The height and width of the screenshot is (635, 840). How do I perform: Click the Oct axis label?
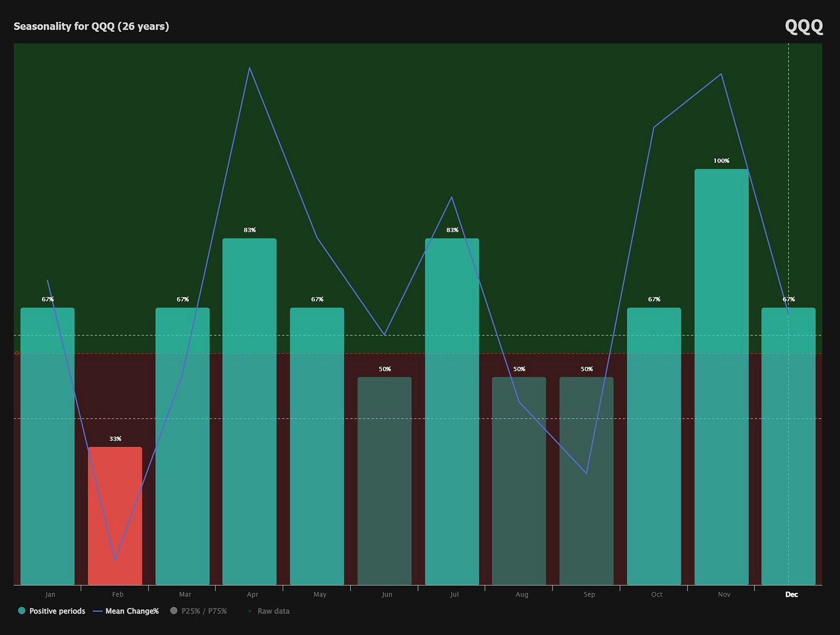(657, 594)
